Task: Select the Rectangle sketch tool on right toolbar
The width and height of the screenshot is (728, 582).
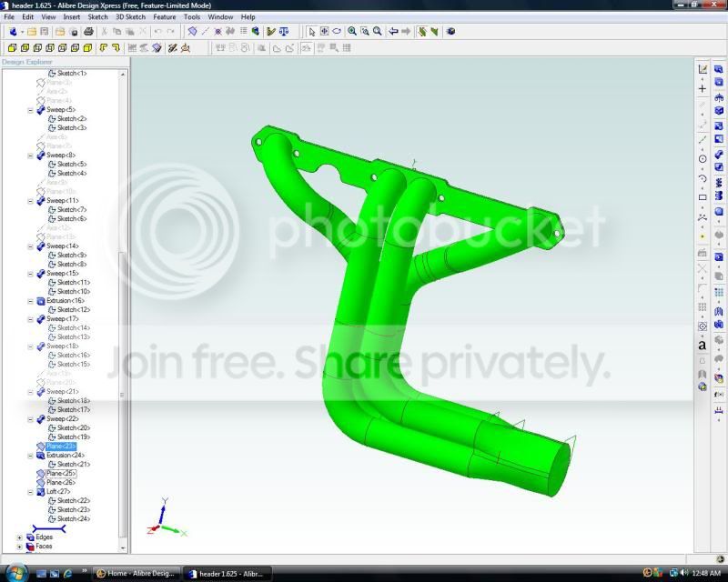Action: click(x=703, y=197)
